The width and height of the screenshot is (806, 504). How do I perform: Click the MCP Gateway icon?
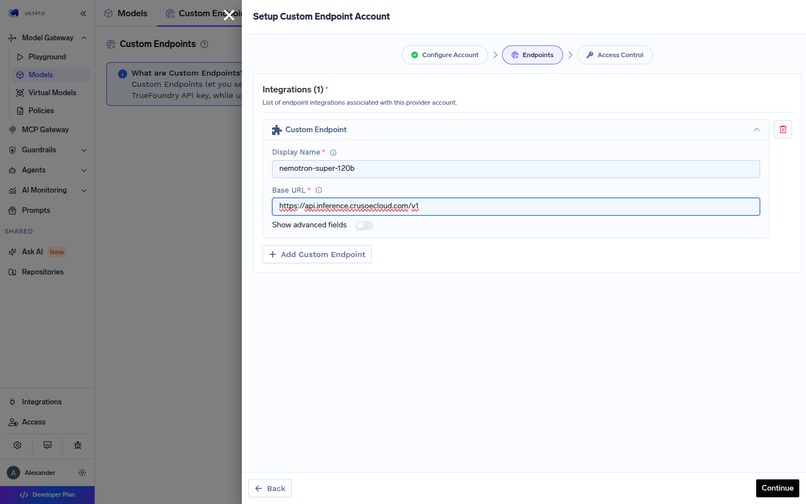[x=12, y=130]
